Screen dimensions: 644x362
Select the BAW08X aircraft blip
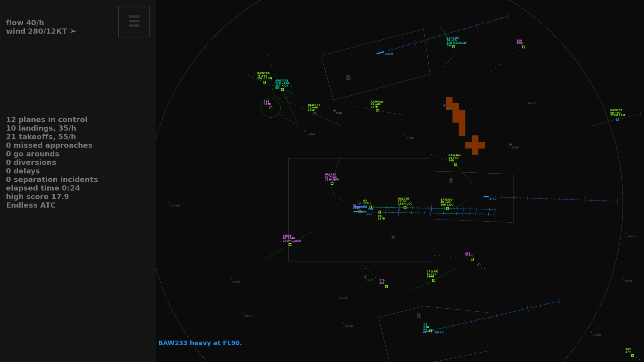(x=315, y=114)
